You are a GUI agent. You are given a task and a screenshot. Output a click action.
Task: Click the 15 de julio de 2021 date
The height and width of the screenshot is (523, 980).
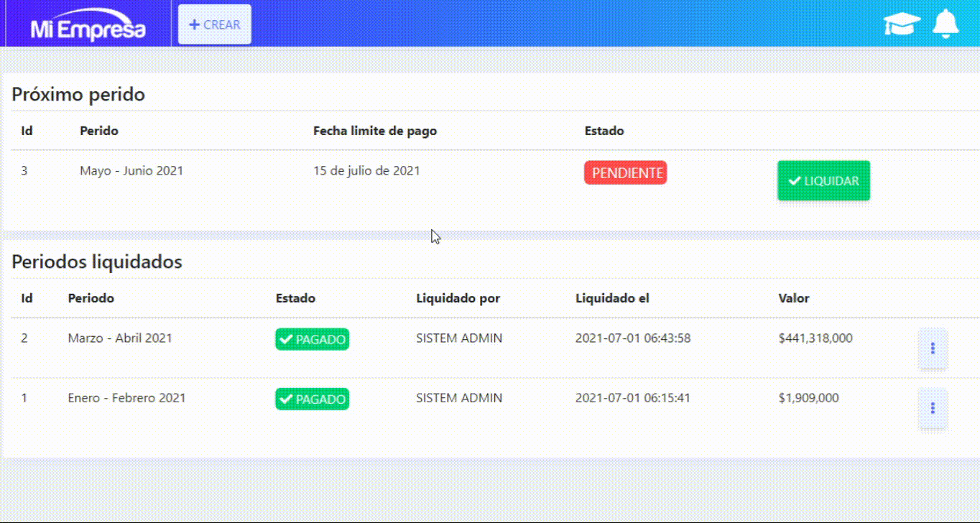[366, 171]
